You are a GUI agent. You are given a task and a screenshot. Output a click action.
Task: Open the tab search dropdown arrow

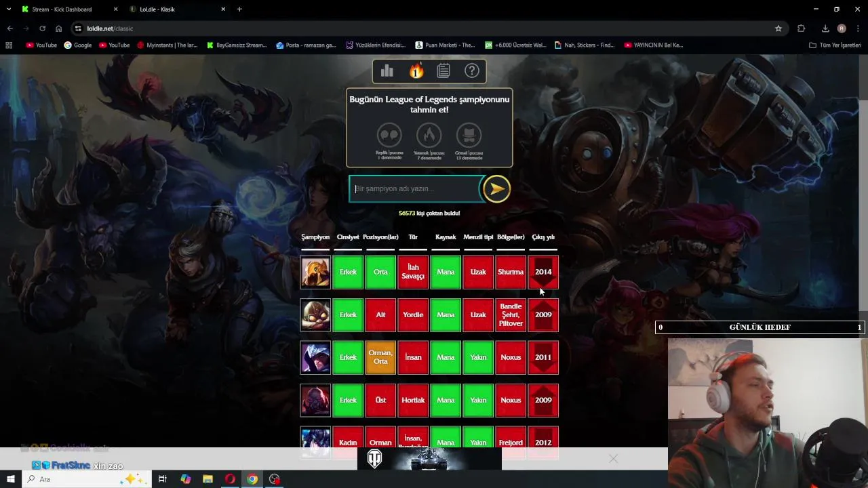point(8,9)
